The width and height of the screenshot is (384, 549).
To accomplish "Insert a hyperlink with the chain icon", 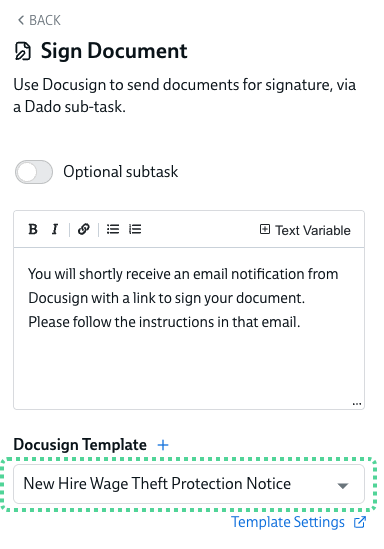I will (84, 229).
